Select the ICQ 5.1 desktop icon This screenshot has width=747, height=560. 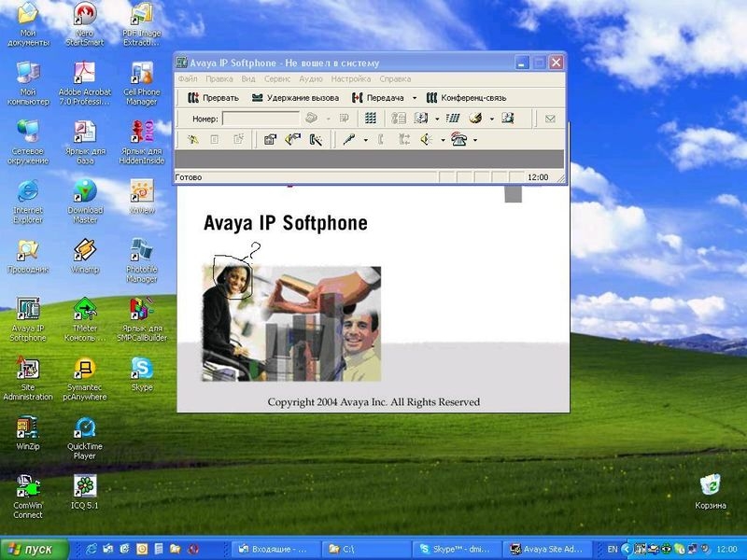[x=85, y=486]
